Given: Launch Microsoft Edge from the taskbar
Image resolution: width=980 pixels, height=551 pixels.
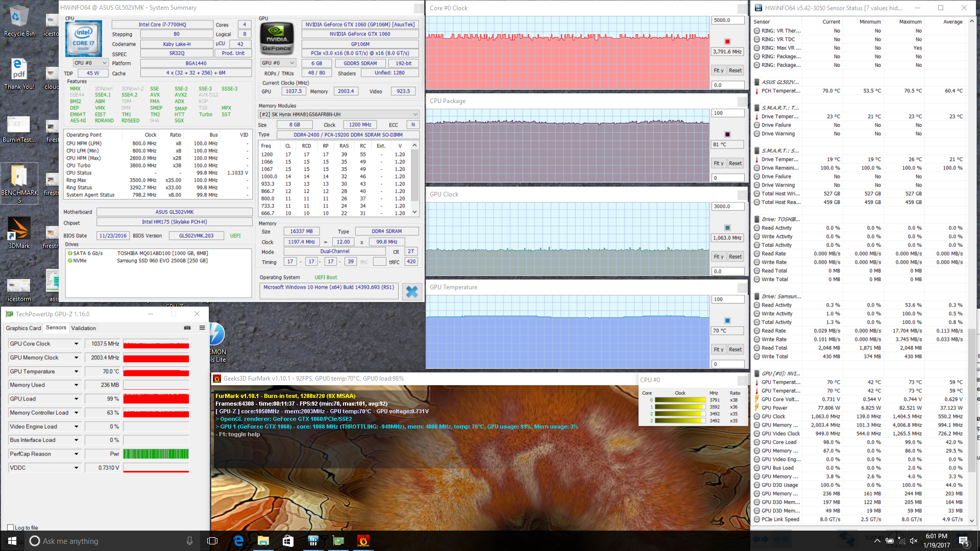Looking at the screenshot, I should [x=238, y=541].
